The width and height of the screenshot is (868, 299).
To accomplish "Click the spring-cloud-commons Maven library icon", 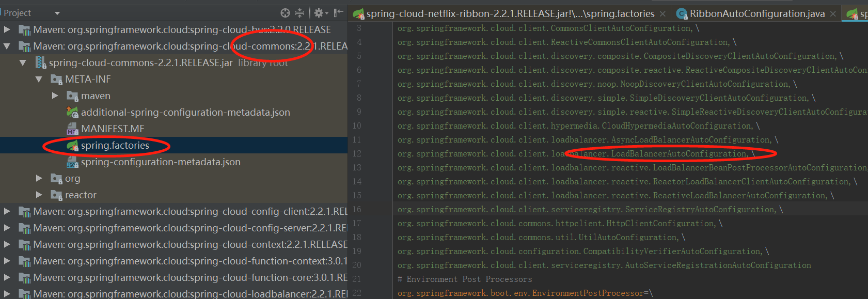I will tap(25, 46).
